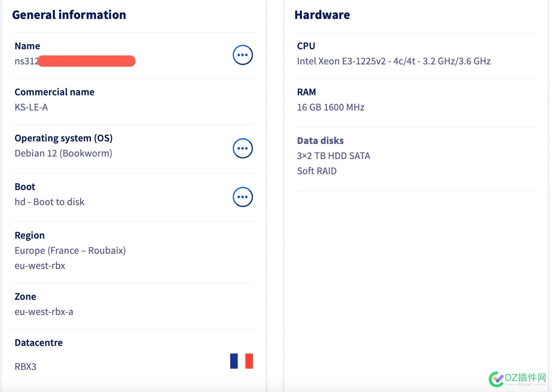Click the eu-west-rbx-a zone value
This screenshot has height=392, width=552.
point(44,312)
